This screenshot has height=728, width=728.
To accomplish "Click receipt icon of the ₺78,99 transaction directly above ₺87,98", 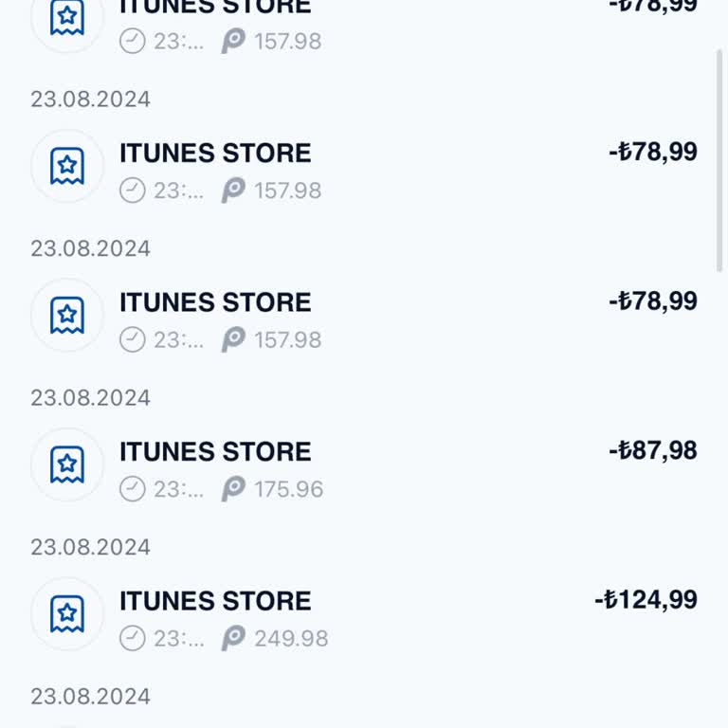I will click(67, 315).
